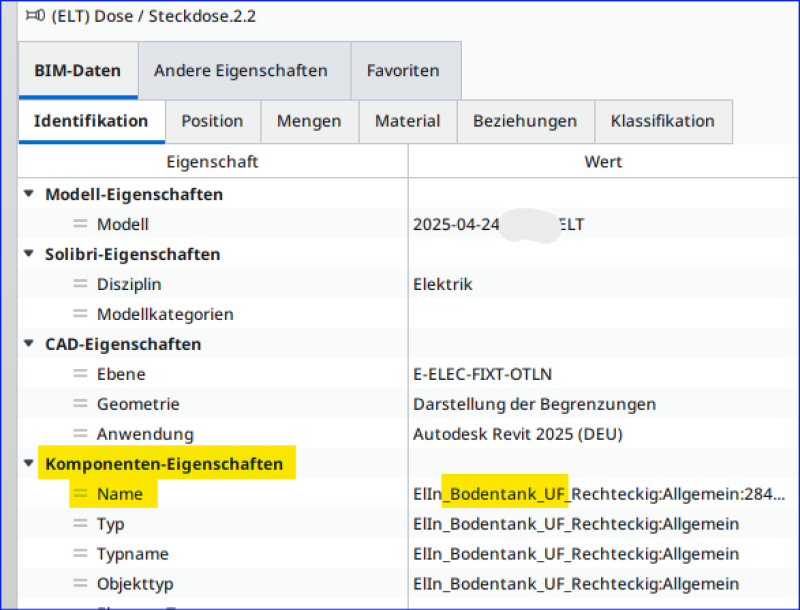This screenshot has width=800, height=610.
Task: Collapse the CAD-Eigenschaften section
Action: tap(30, 344)
